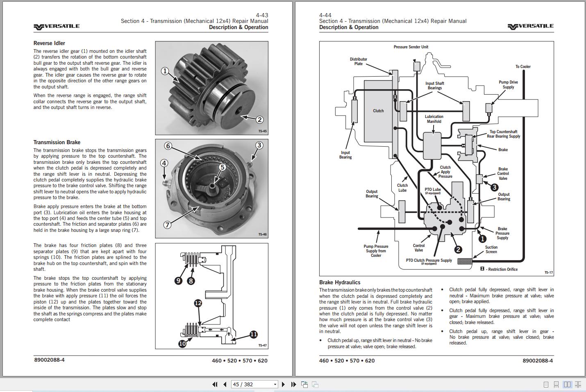The height and width of the screenshot is (392, 586).
Task: Go to the next page
Action: coord(283,384)
